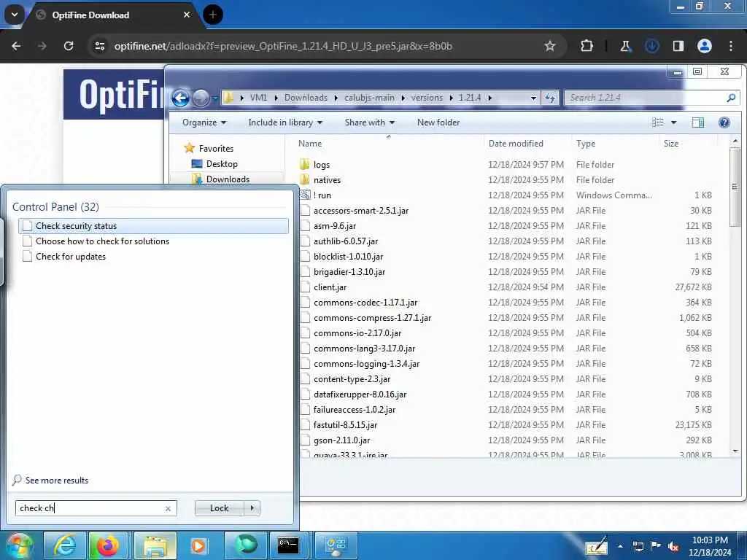Create a New folder
Viewport: 747px width, 560px height.
[x=438, y=122]
